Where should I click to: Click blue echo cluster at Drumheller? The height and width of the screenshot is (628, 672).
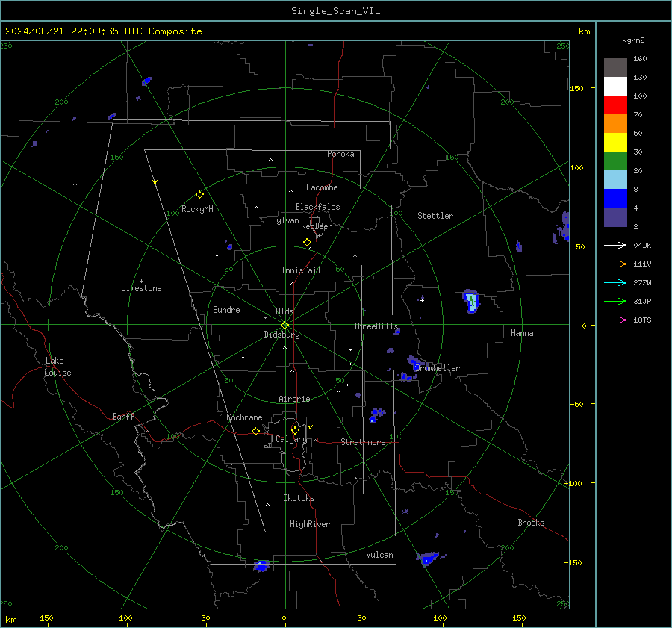pyautogui.click(x=414, y=364)
